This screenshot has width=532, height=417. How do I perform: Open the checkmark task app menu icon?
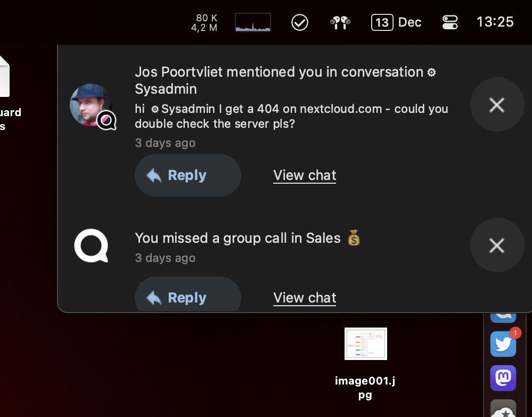tap(299, 22)
